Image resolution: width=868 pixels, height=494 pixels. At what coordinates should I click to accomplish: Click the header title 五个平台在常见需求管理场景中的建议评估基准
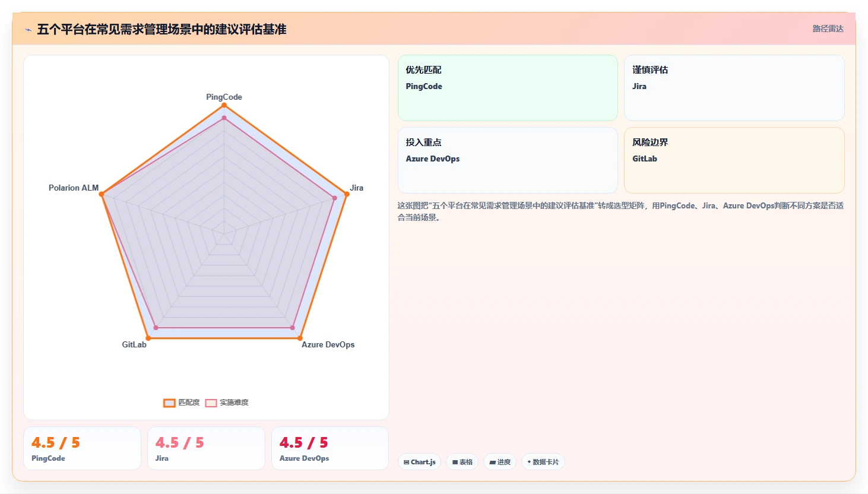(x=161, y=29)
